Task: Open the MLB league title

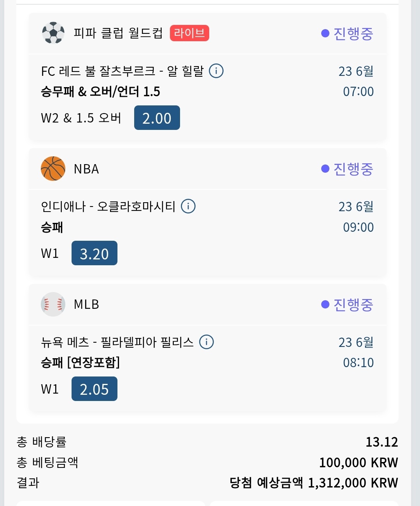Action: [86, 305]
